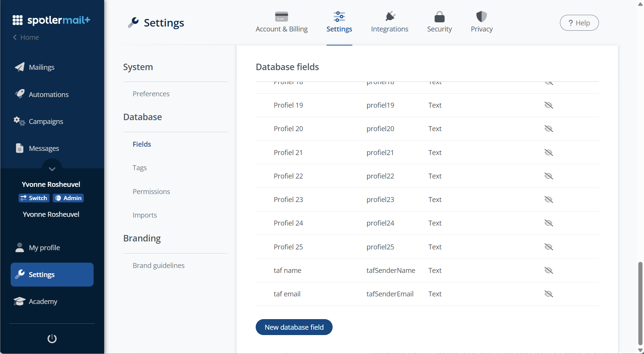644x354 pixels.
Task: Open Brand guidelines page
Action: pos(158,265)
